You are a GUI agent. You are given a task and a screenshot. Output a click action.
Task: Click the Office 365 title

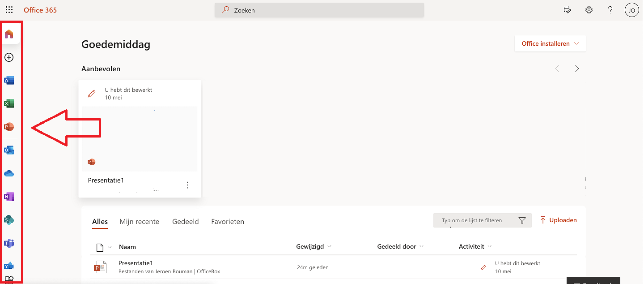40,10
